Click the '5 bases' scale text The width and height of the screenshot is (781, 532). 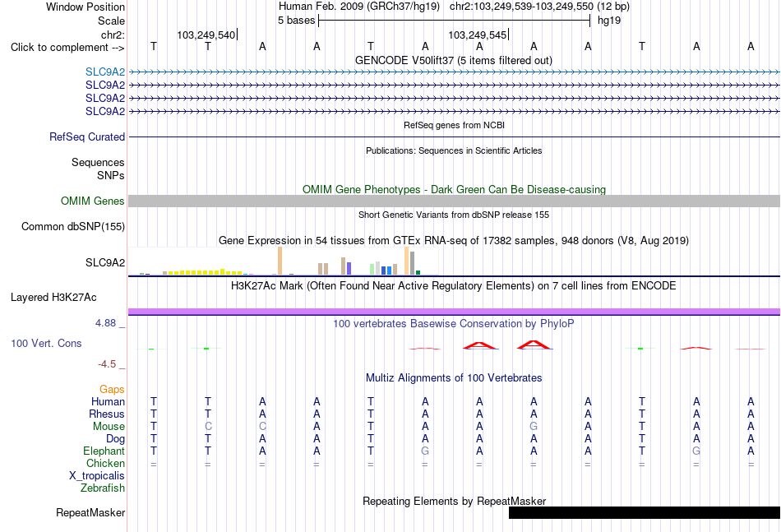[x=296, y=21]
